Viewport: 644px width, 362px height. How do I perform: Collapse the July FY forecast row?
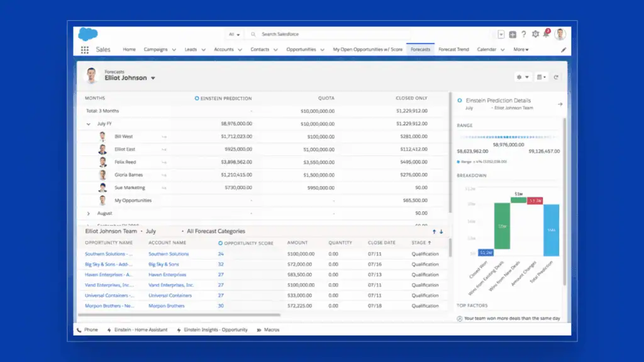pyautogui.click(x=88, y=123)
